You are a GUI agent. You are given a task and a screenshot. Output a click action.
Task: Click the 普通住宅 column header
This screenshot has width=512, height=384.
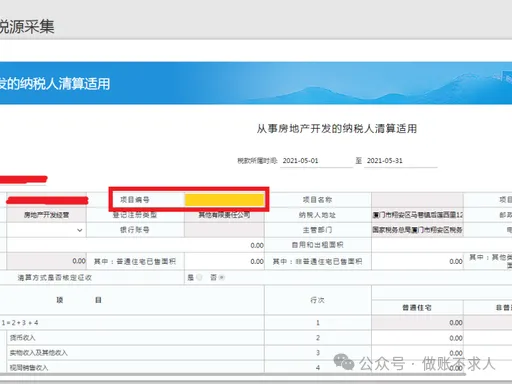(417, 308)
